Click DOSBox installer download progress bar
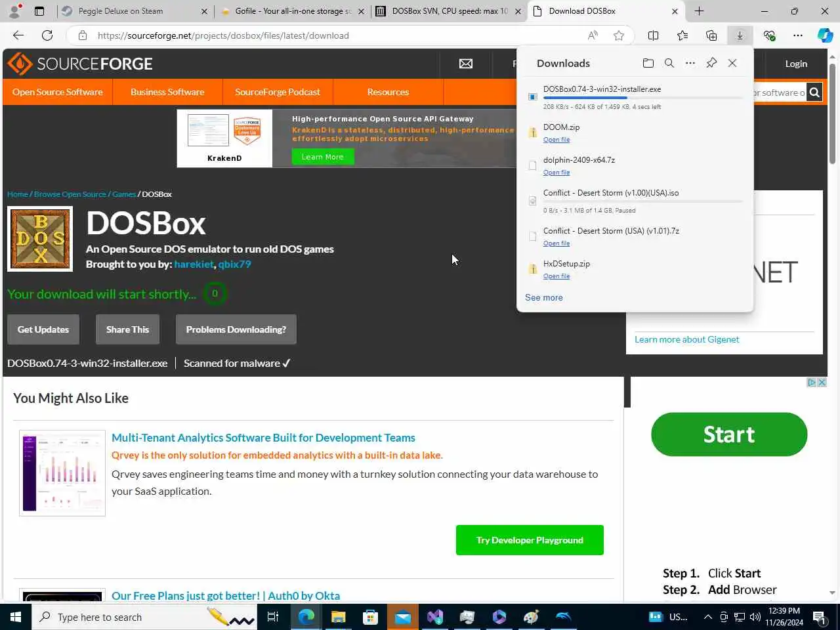This screenshot has height=630, width=840. pyautogui.click(x=643, y=98)
